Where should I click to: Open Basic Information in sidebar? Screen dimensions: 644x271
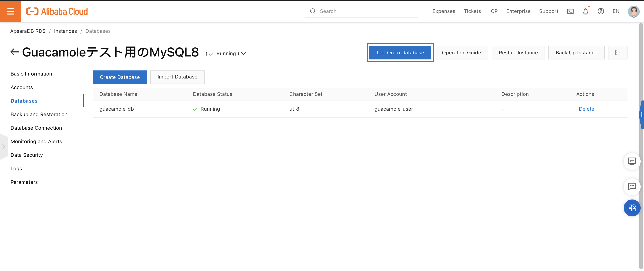(x=31, y=74)
